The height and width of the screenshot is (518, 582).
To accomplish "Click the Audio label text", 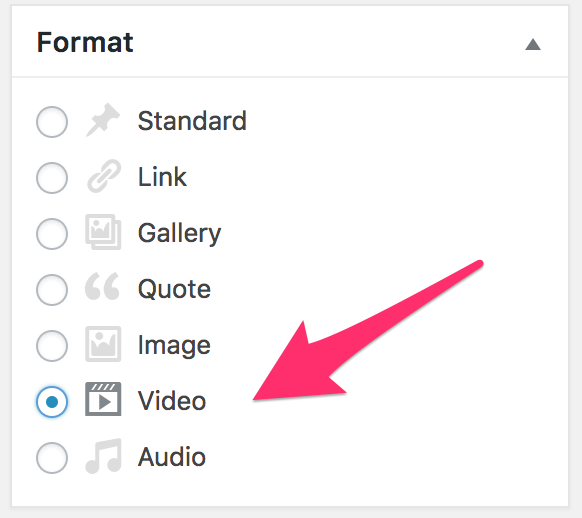I will [x=171, y=456].
